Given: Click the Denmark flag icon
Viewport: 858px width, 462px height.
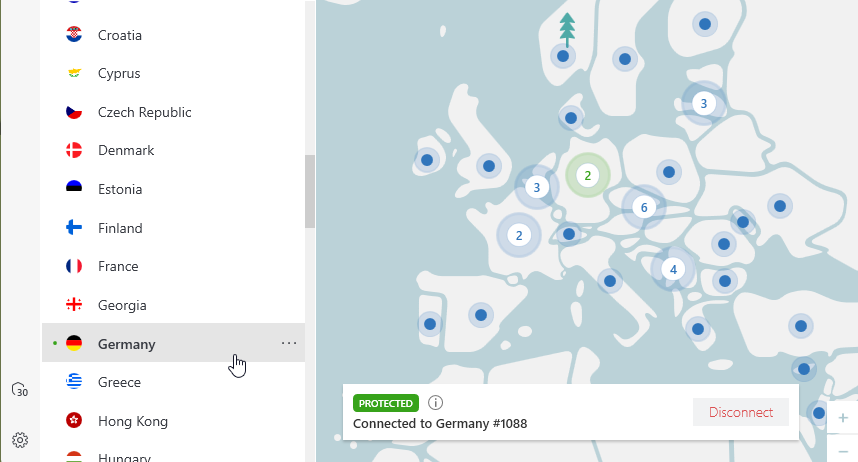Looking at the screenshot, I should pyautogui.click(x=74, y=151).
